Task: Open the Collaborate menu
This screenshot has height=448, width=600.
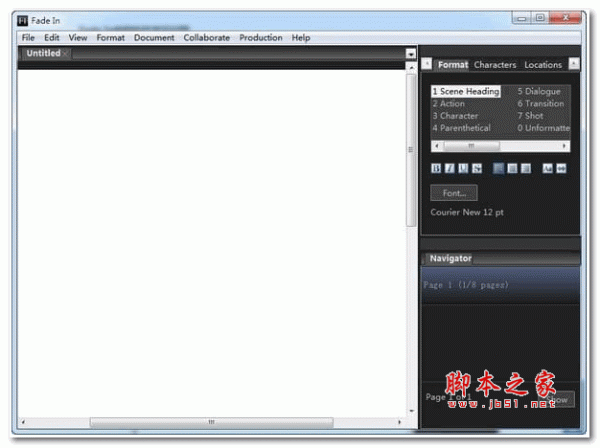Action: (207, 37)
